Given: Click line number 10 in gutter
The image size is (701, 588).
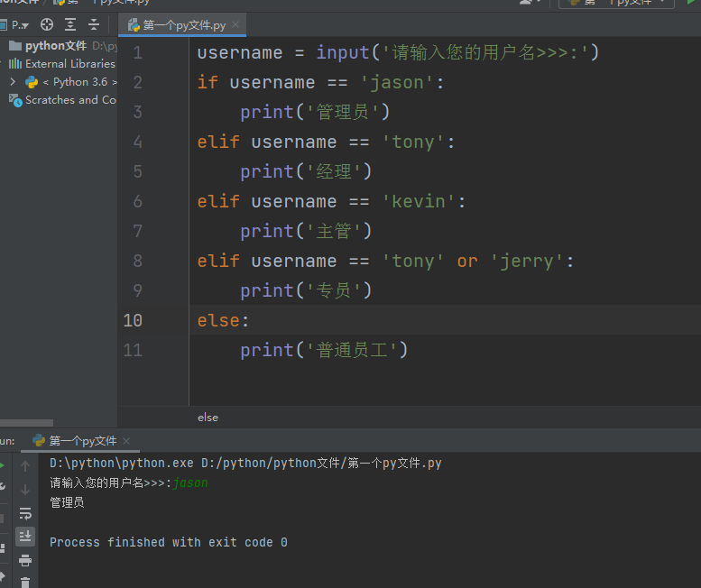Looking at the screenshot, I should (x=133, y=320).
